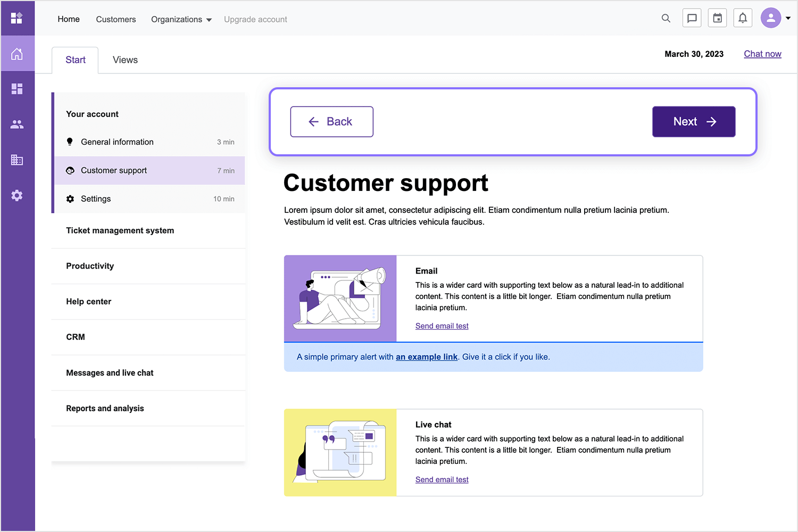Open the notifications bell icon
This screenshot has width=798, height=532.
click(743, 18)
